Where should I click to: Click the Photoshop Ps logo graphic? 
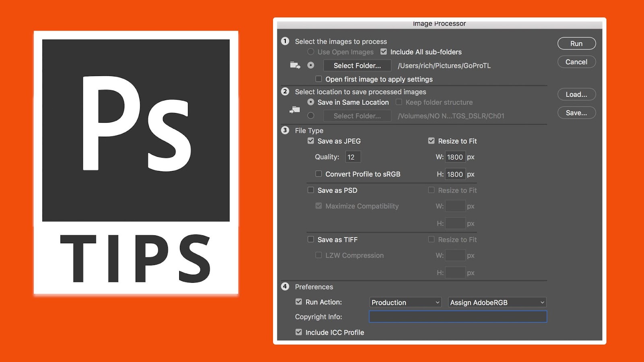coord(136,130)
